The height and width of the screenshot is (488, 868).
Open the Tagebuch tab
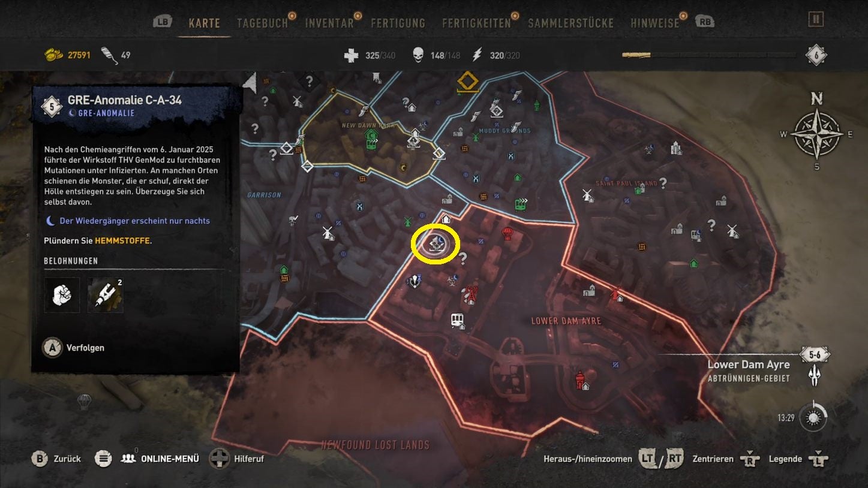(x=262, y=23)
